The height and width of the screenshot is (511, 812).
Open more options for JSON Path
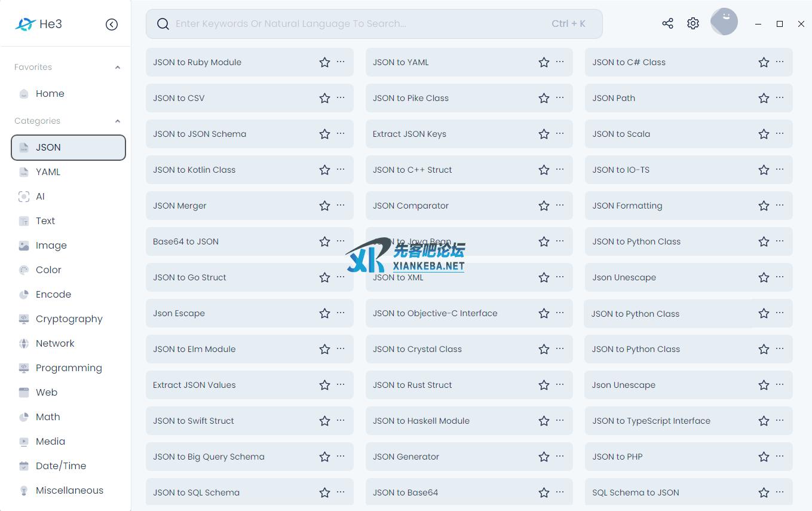[780, 97]
